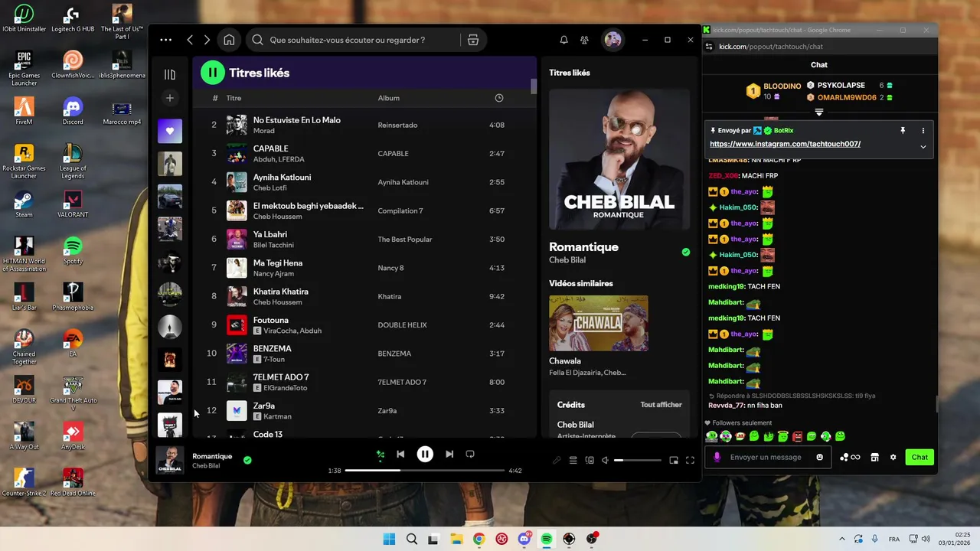Click the Zar9a track cover thumbnail
This screenshot has width=980, height=551.
coord(237,410)
